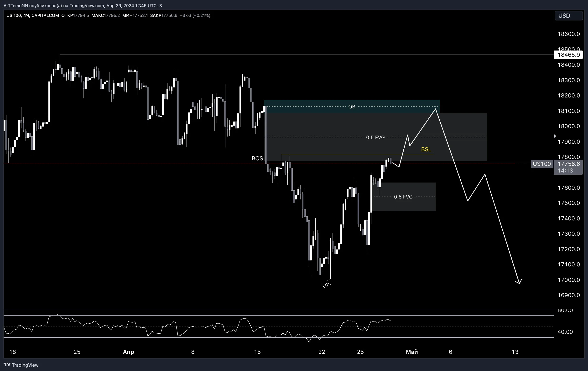Click the 17400.0 price axis label
Screen dimensions: 588x371
pos(569,218)
